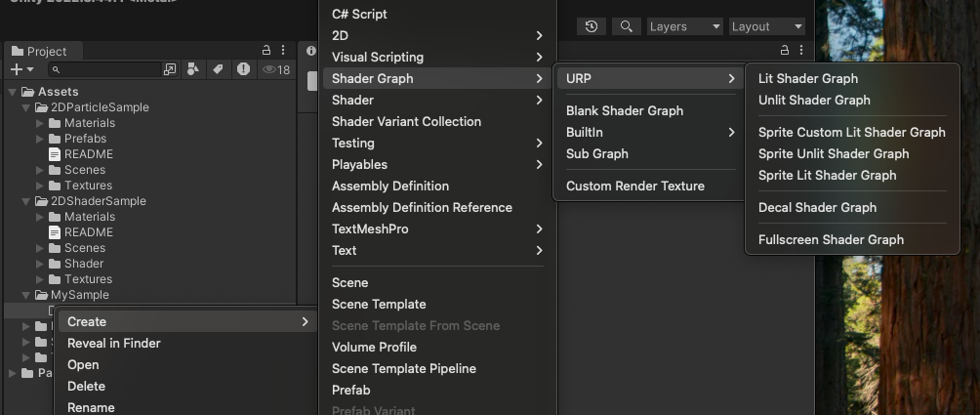Toggle the Project panel lock
Image resolution: width=980 pixels, height=415 pixels.
point(266,51)
